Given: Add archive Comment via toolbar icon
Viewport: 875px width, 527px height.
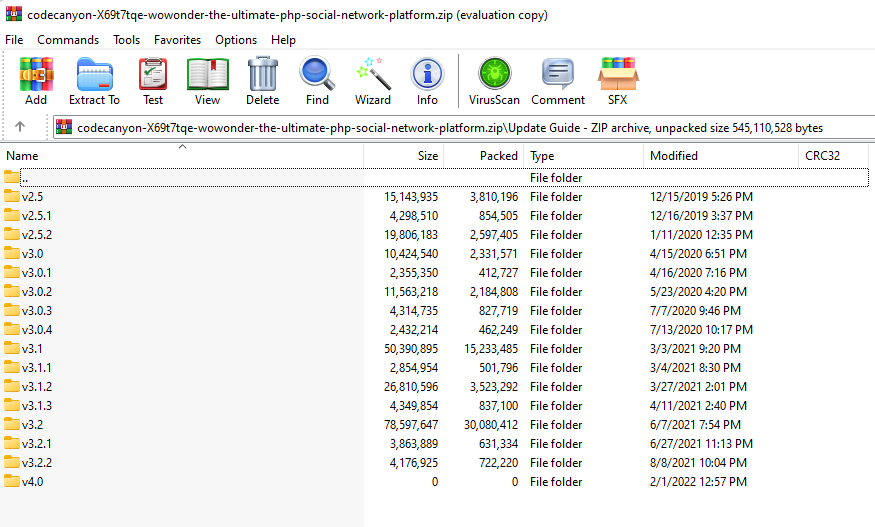Looking at the screenshot, I should click(x=558, y=81).
